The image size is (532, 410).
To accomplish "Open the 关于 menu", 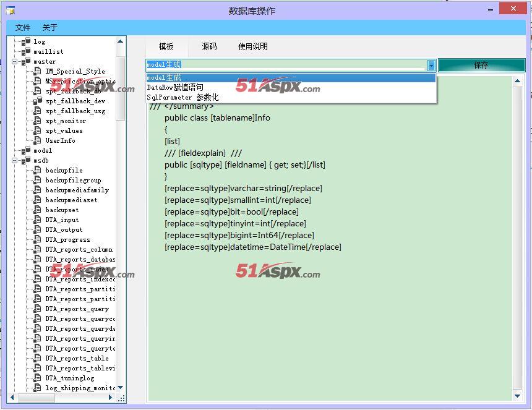I will point(50,27).
